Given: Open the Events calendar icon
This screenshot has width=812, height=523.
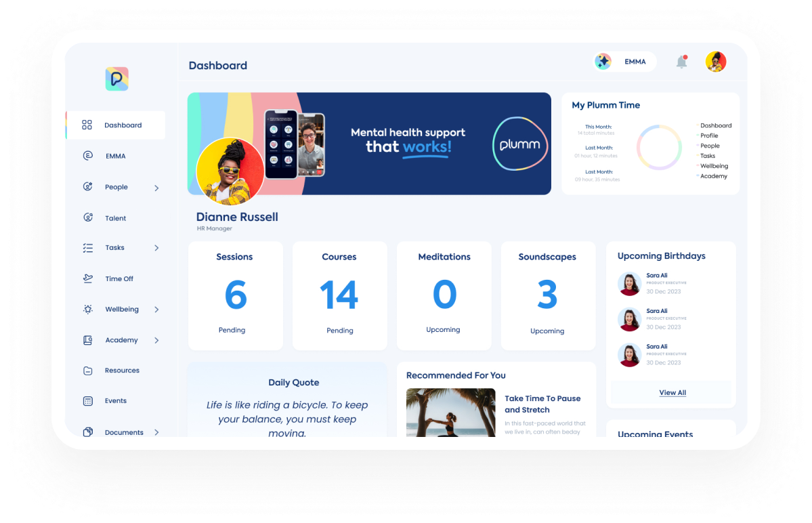Looking at the screenshot, I should point(87,400).
